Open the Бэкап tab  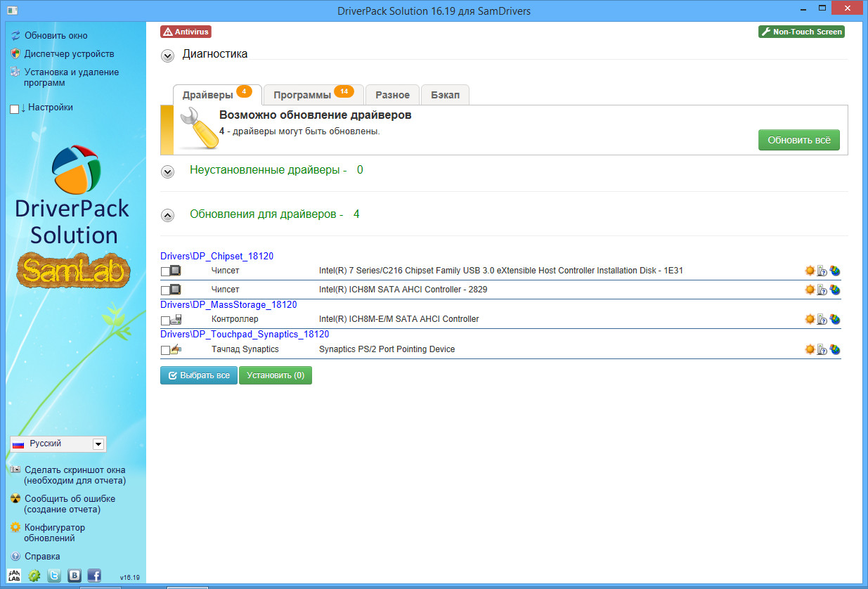[446, 95]
